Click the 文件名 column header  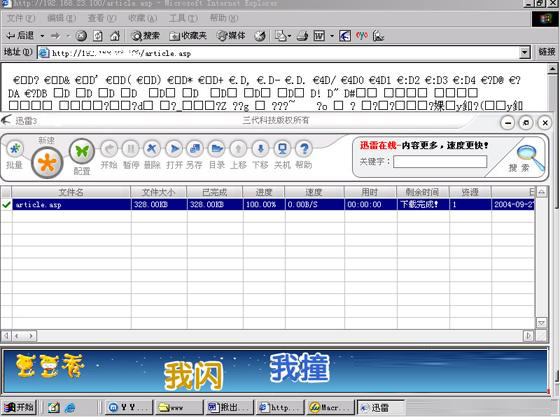point(71,192)
